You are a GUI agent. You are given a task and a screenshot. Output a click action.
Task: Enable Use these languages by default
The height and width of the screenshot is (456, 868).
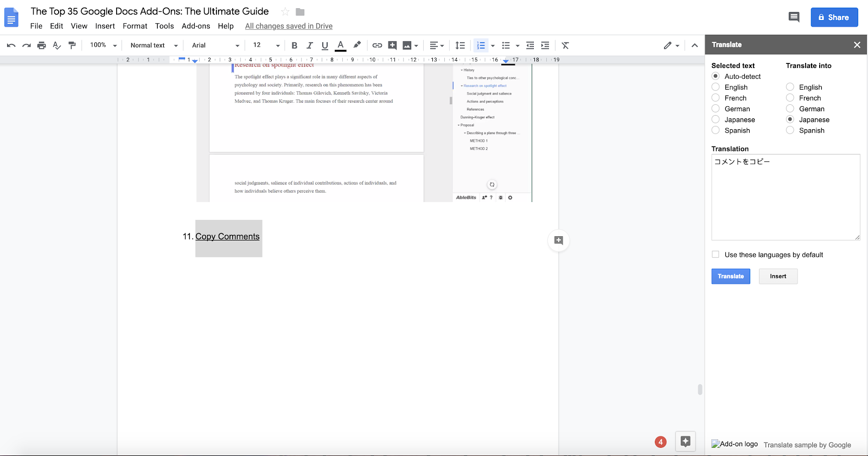pyautogui.click(x=716, y=255)
